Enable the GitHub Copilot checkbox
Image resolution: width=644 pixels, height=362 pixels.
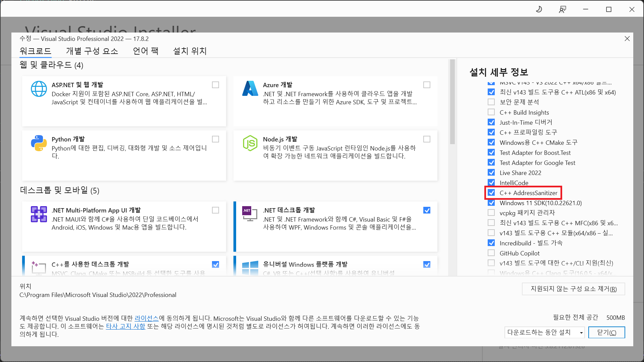point(491,253)
